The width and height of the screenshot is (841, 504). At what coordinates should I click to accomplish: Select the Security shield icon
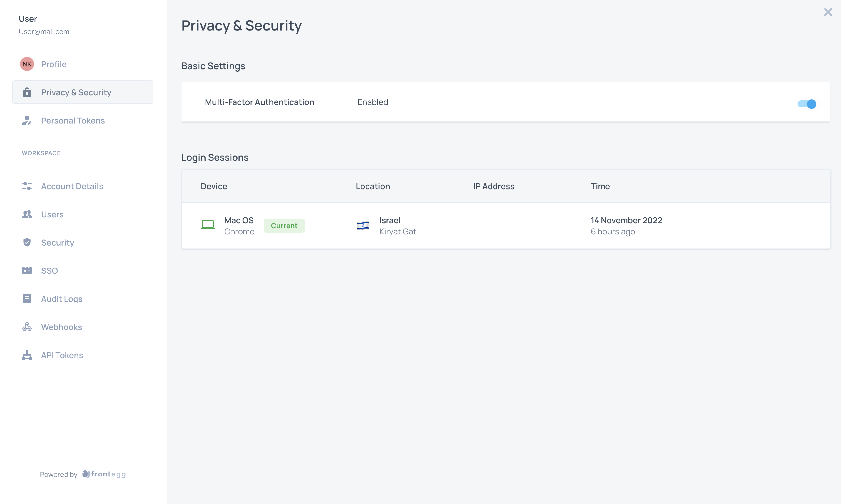[27, 242]
